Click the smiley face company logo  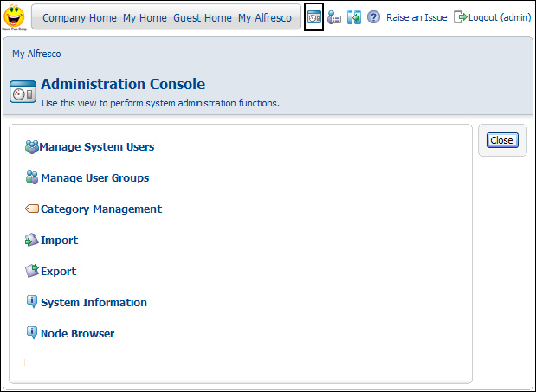click(14, 17)
